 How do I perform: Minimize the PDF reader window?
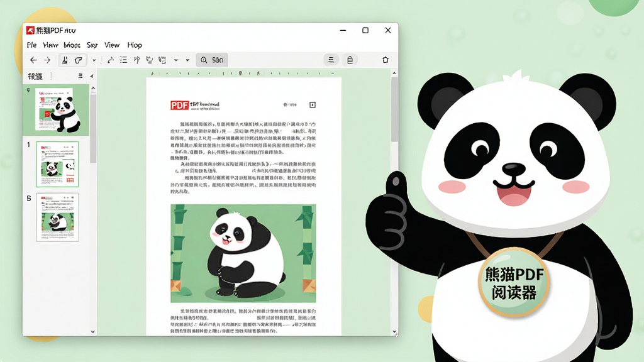point(343,30)
